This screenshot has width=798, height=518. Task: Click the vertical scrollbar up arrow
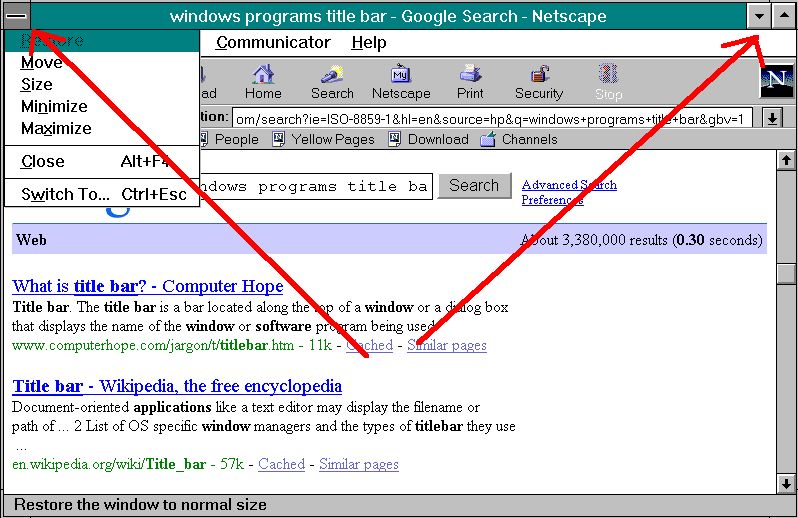point(786,161)
